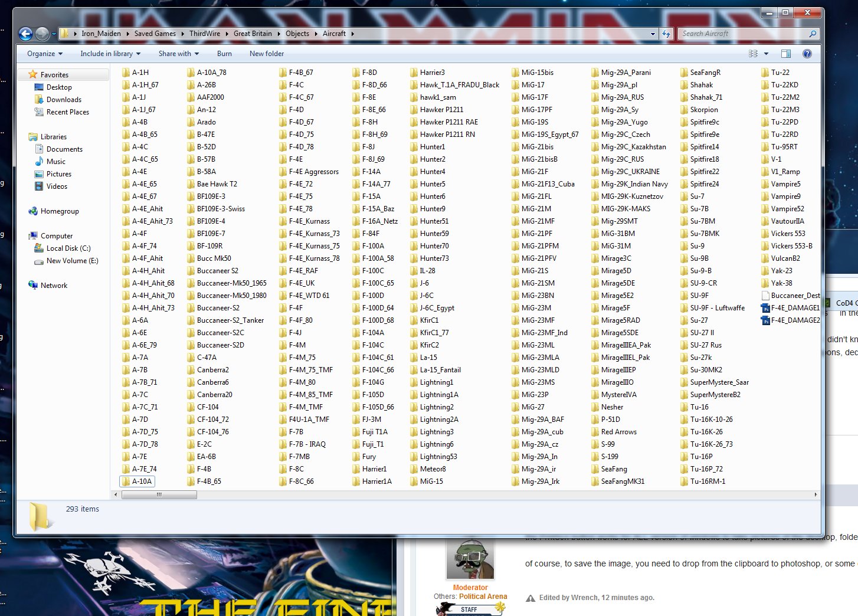Navigate to Saved Games breadcrumb
The image size is (858, 616).
coord(155,34)
